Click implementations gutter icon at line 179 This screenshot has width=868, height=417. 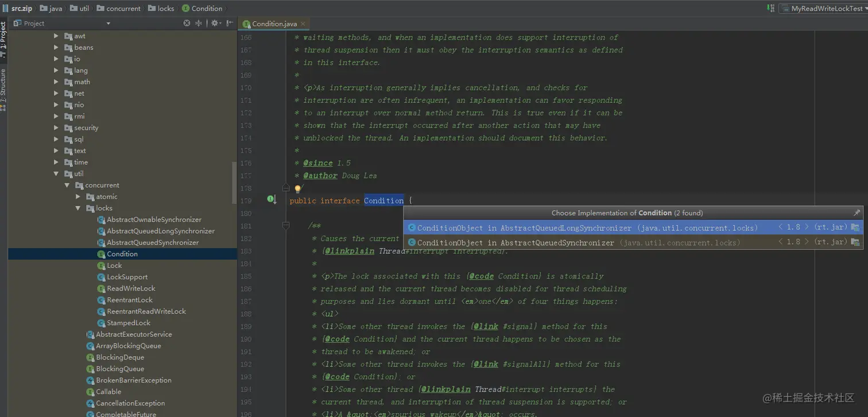click(272, 200)
